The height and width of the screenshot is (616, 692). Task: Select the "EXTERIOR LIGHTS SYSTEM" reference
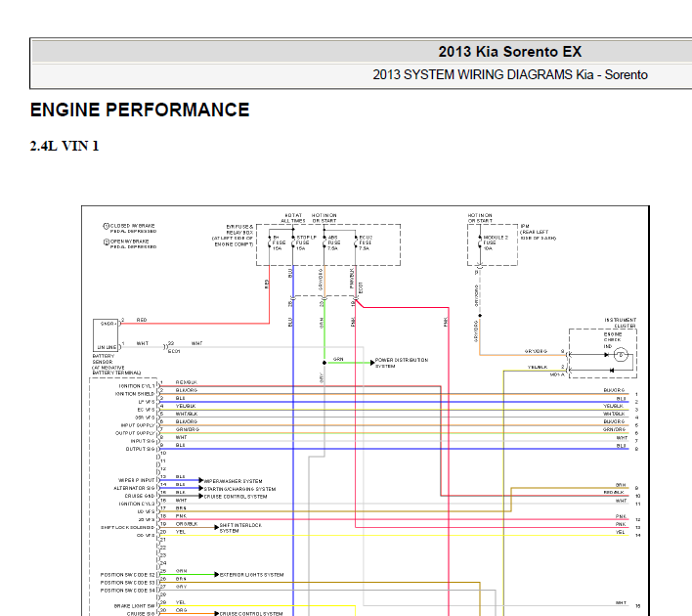(251, 575)
